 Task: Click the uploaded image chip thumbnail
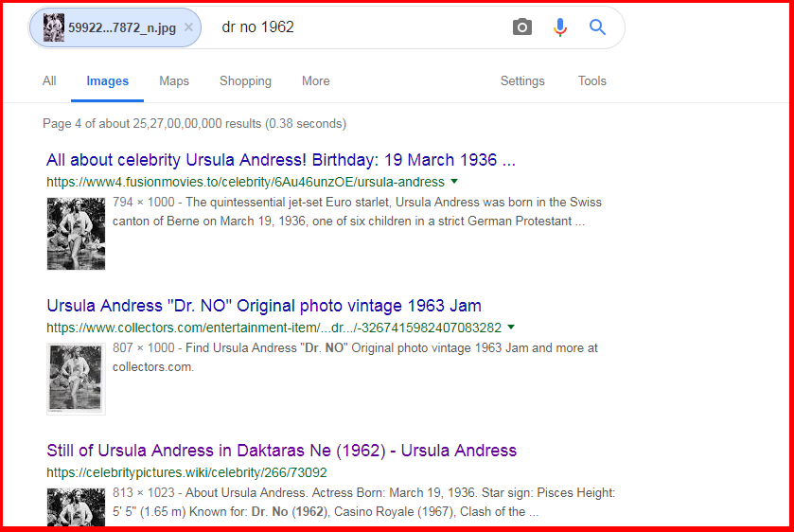pyautogui.click(x=54, y=27)
